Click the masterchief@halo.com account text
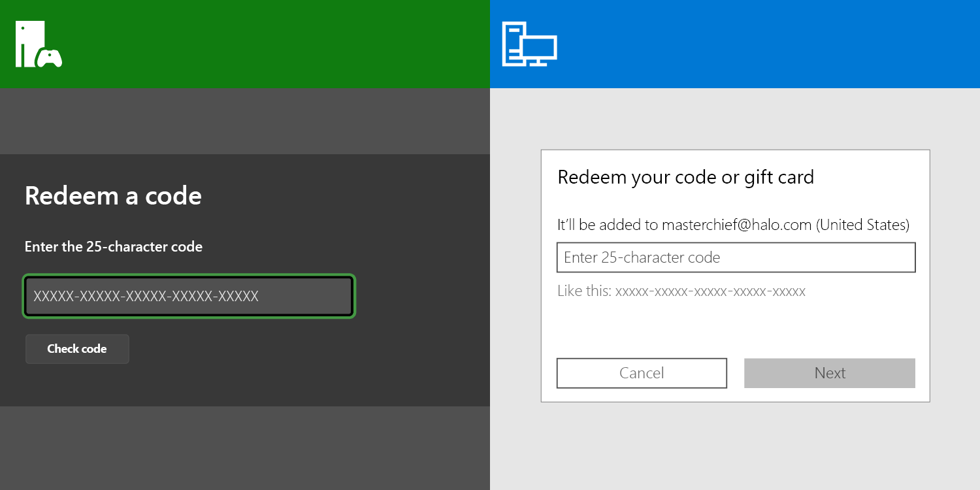Viewport: 980px width, 490px height. 737,225
